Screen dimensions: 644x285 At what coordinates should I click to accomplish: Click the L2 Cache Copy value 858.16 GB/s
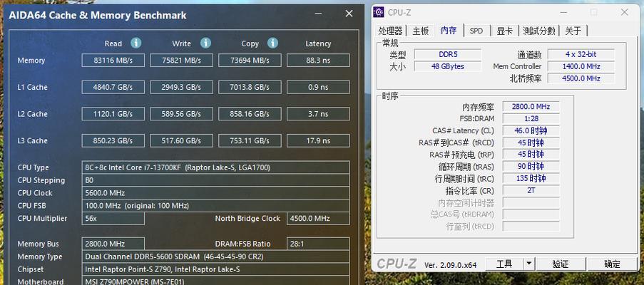(250, 114)
